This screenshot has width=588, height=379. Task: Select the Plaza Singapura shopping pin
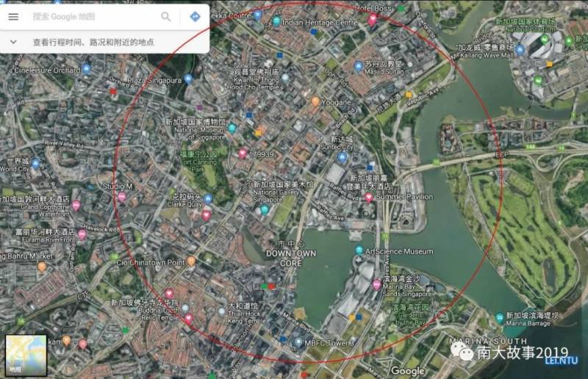point(188,79)
